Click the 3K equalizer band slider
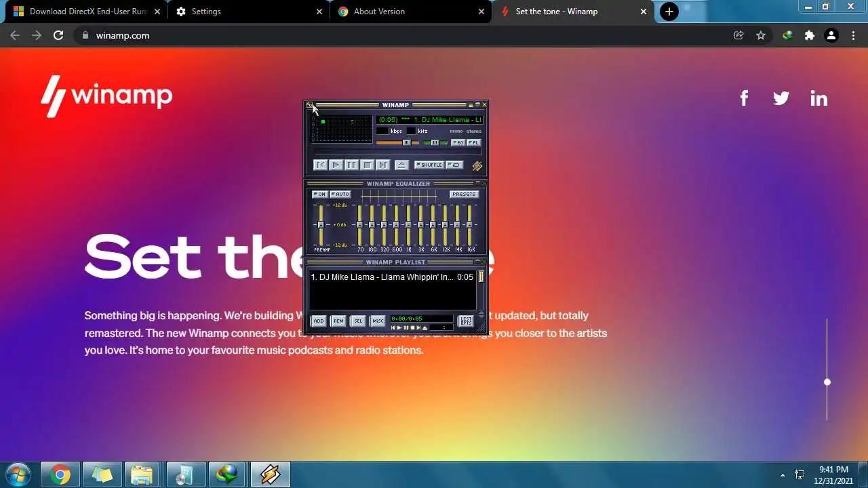 [x=420, y=225]
